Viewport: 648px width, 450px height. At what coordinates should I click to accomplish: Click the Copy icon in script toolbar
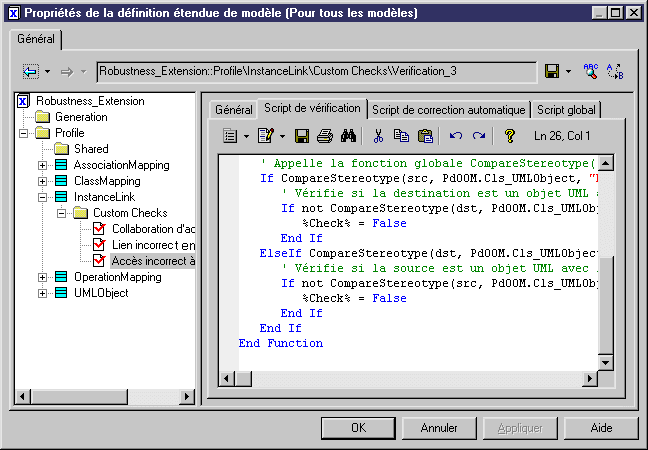[x=402, y=135]
